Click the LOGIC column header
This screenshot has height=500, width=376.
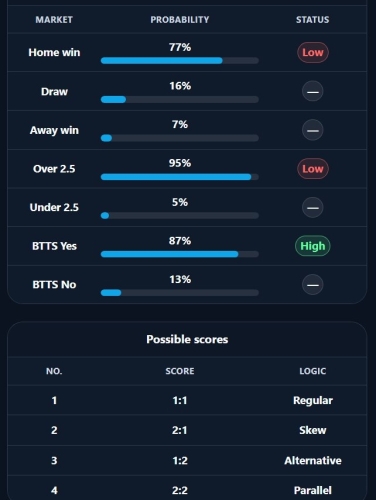coord(313,371)
